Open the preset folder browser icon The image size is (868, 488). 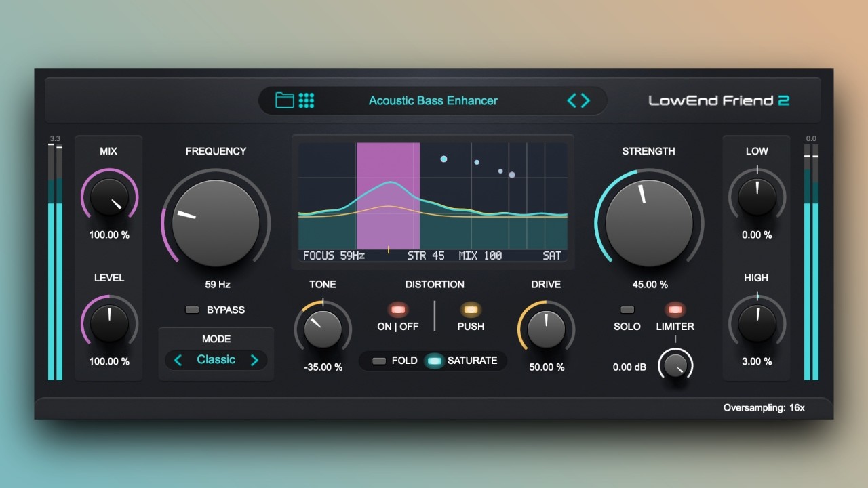coord(285,100)
